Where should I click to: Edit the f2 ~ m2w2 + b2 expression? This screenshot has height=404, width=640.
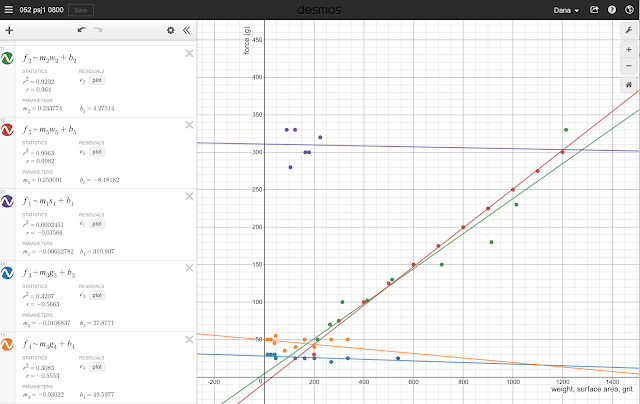click(x=49, y=58)
